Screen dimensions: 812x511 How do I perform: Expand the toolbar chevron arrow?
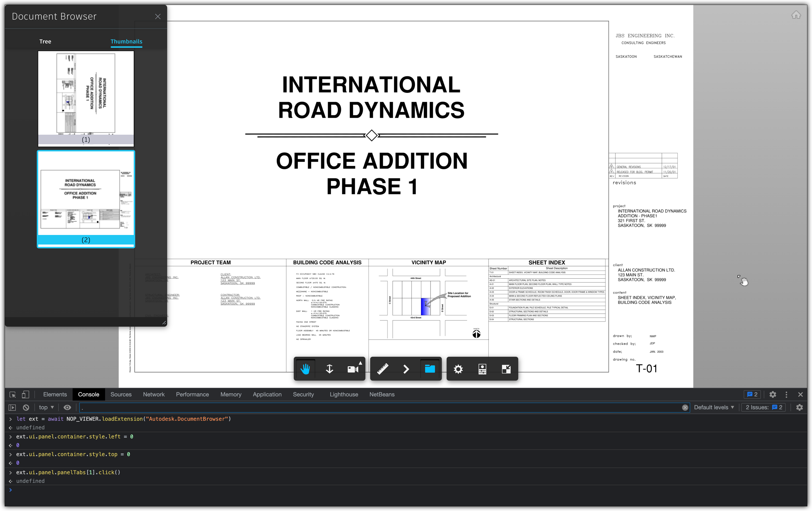tap(406, 369)
